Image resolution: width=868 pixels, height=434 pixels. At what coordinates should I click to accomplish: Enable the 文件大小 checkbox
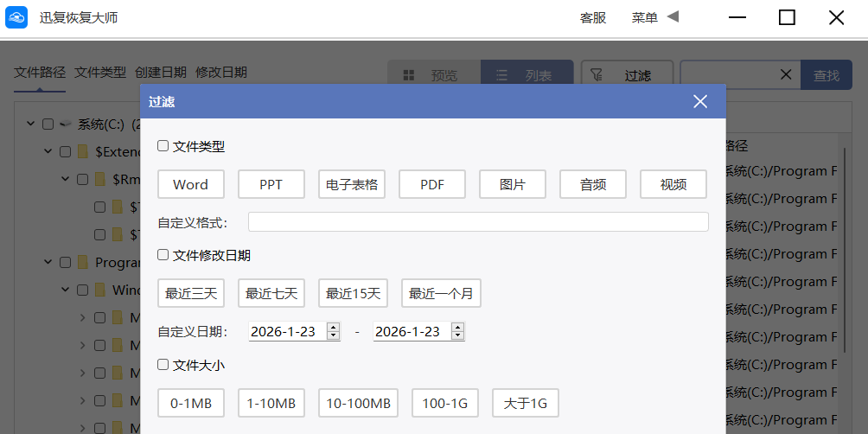click(163, 365)
